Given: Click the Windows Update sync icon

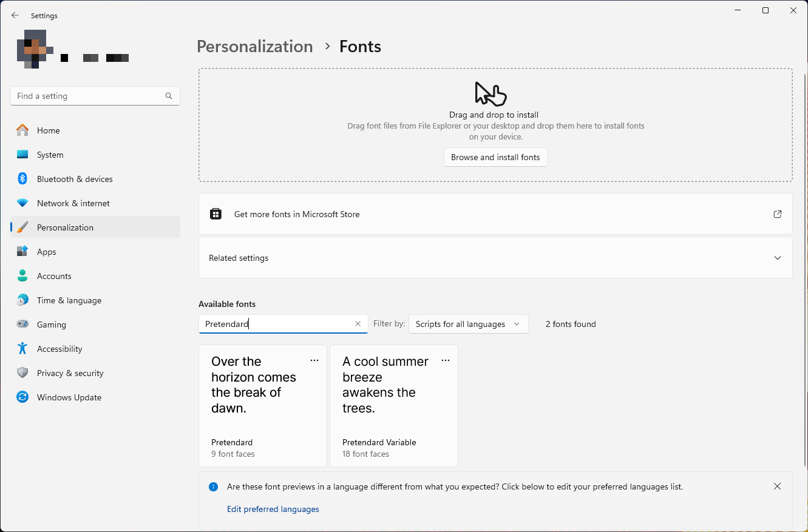Looking at the screenshot, I should [22, 397].
